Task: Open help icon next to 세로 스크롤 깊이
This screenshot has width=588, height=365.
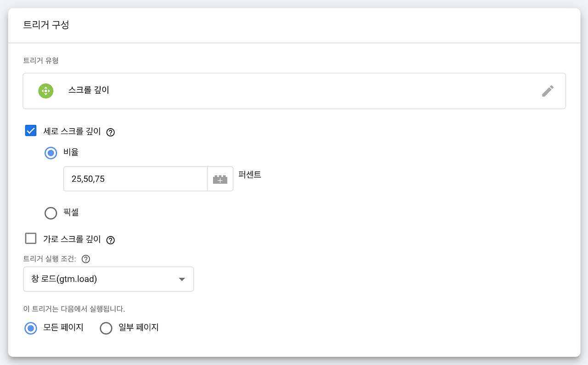Action: click(x=110, y=132)
